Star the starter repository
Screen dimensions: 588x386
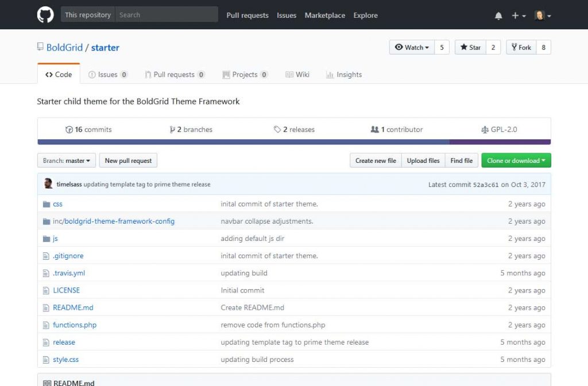tap(470, 47)
